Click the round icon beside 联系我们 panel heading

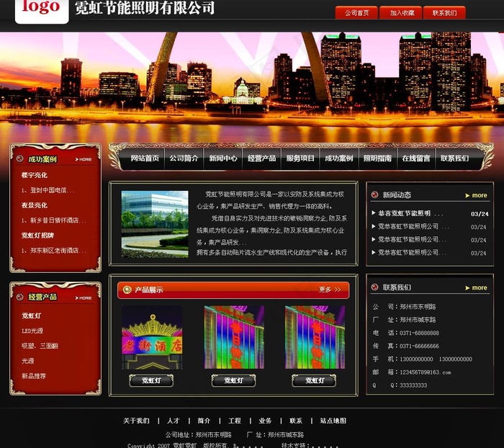374,287
